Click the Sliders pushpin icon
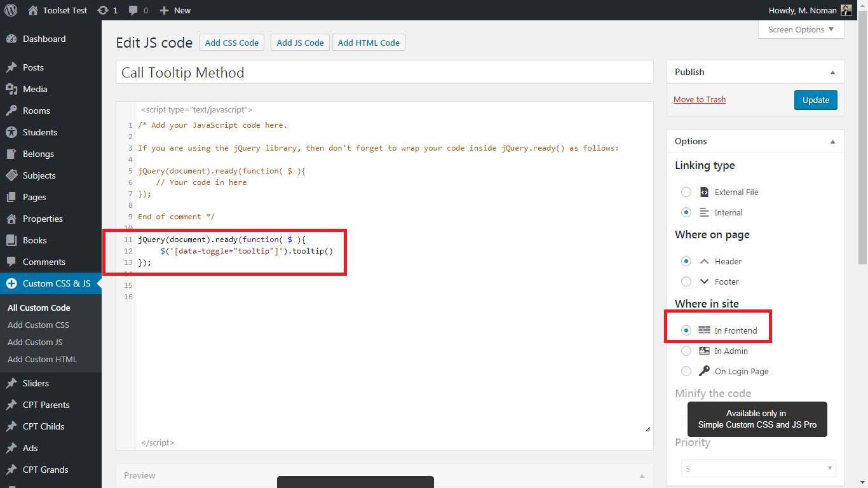 11,383
